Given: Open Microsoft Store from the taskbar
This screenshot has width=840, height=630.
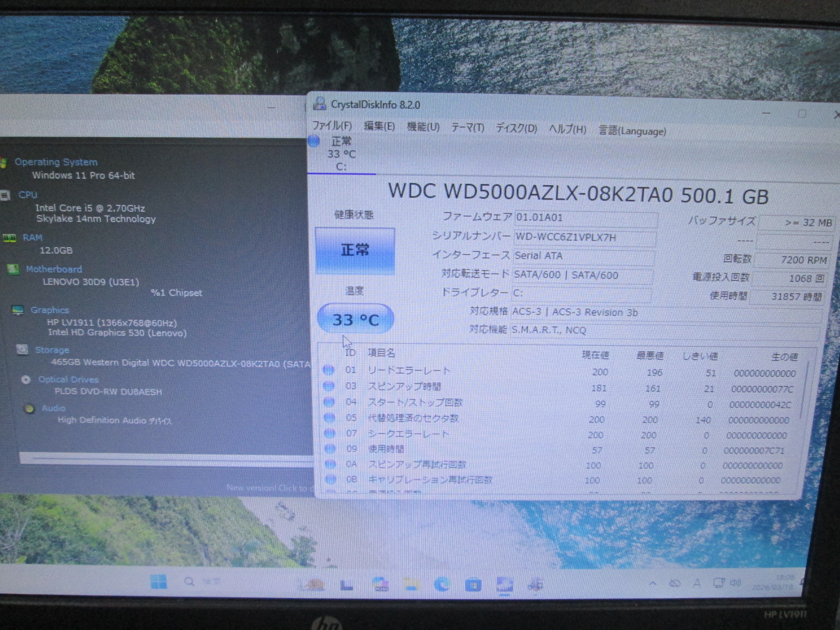Looking at the screenshot, I should pyautogui.click(x=473, y=584).
